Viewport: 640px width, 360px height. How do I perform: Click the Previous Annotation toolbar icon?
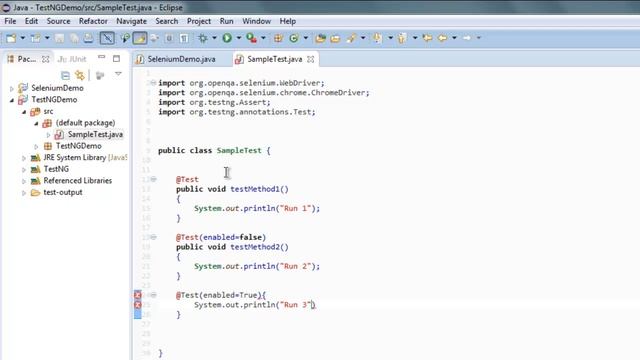tap(402, 38)
